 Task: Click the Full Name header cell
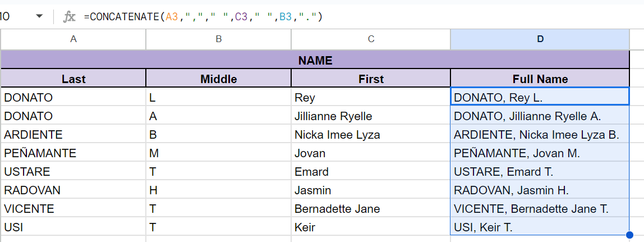click(540, 79)
